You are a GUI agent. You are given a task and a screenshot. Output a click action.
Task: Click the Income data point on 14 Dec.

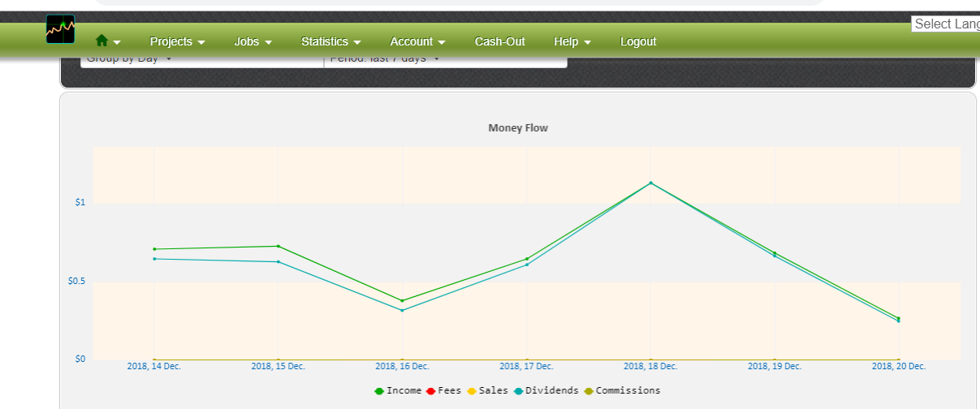click(154, 249)
